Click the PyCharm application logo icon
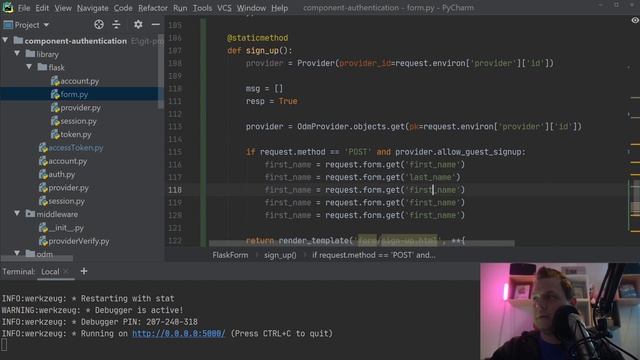 tap(8, 7)
